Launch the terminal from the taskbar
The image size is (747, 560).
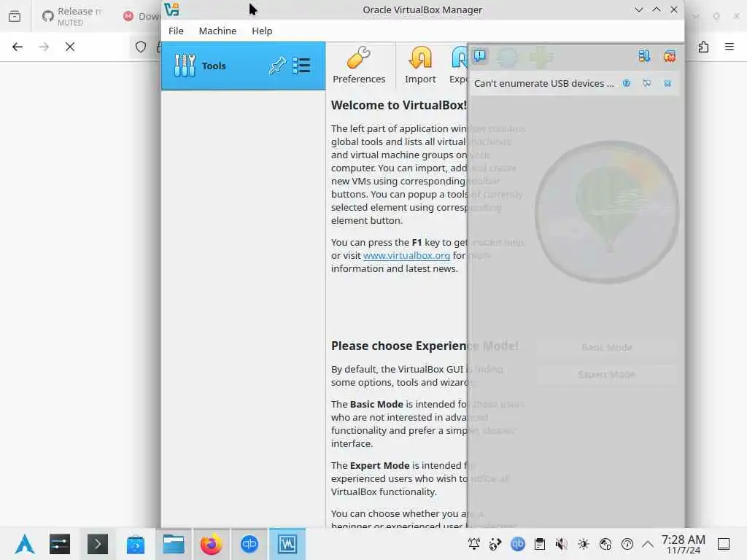[98, 544]
